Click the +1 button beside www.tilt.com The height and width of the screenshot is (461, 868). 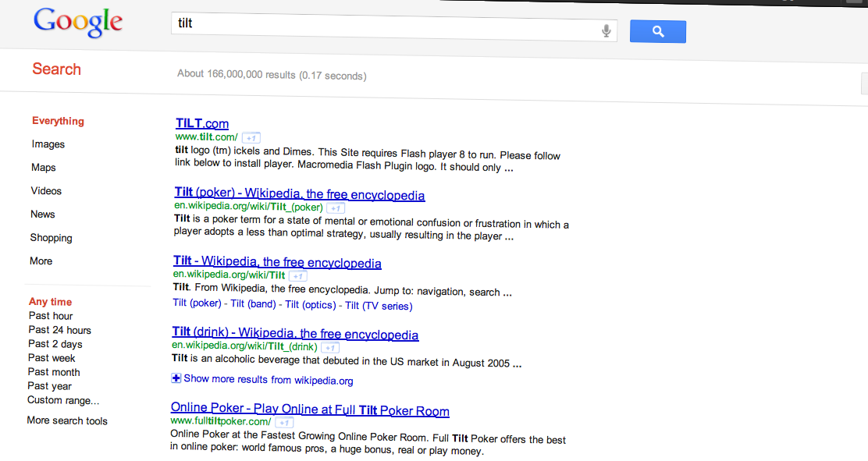pos(251,138)
